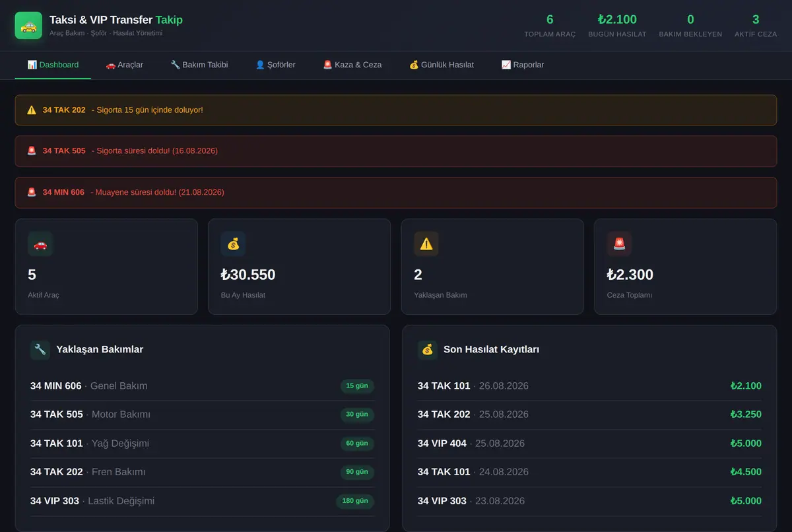Click the Bakım Bekleyen header stat
Viewport: 792px width, 532px height.
coord(690,26)
